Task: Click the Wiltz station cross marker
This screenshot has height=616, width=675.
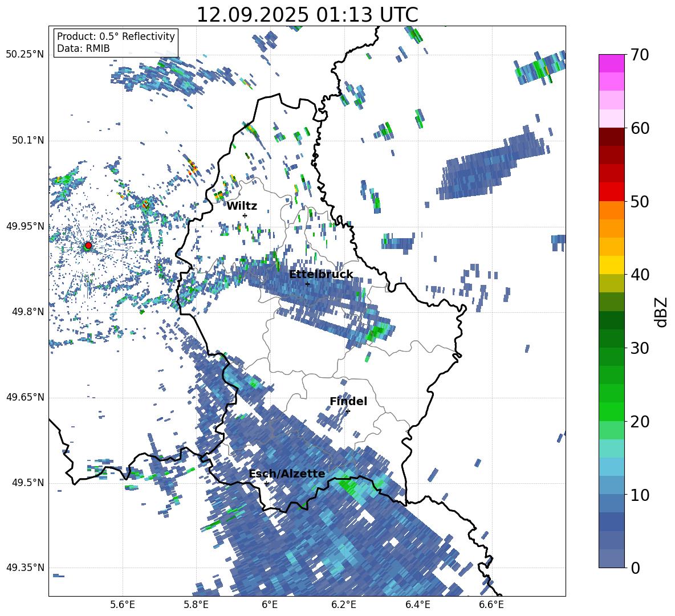Action: (x=245, y=215)
